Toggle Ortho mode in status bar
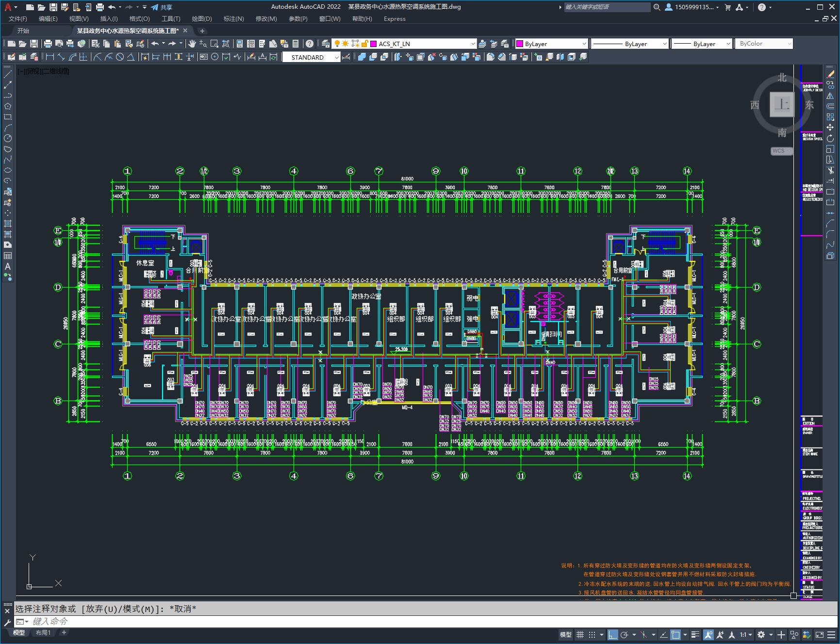This screenshot has height=644, width=840. [x=613, y=634]
